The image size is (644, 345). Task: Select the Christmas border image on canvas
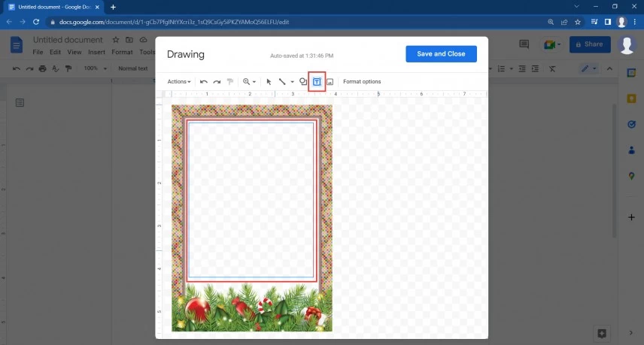point(251,218)
